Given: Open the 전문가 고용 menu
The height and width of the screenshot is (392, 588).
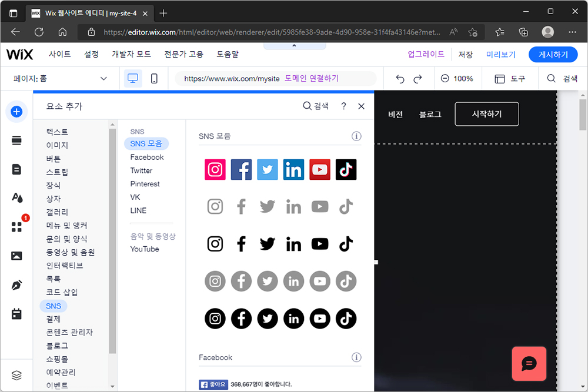Looking at the screenshot, I should click(x=183, y=54).
